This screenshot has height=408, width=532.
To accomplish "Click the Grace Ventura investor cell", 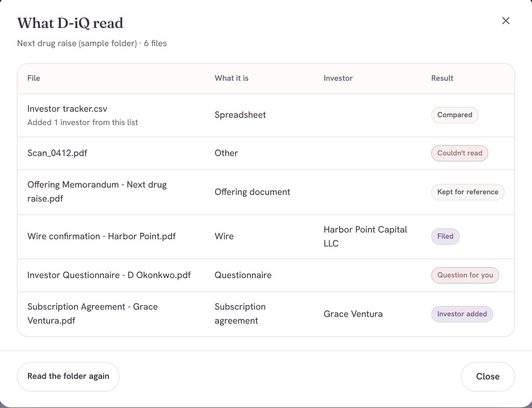I will pos(353,314).
